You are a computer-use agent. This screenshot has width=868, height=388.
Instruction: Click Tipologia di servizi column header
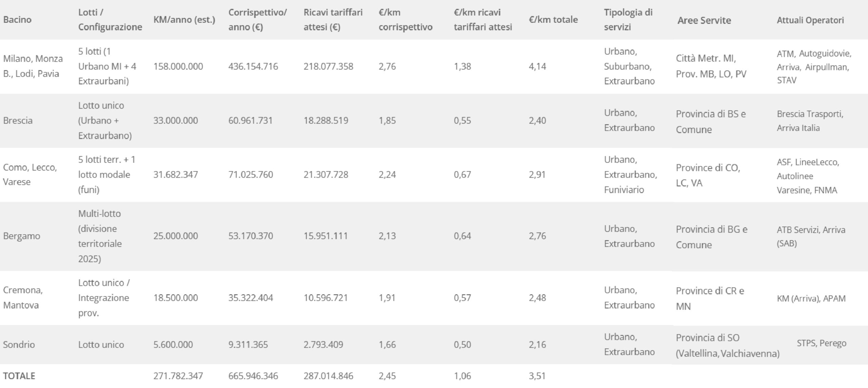(628, 20)
